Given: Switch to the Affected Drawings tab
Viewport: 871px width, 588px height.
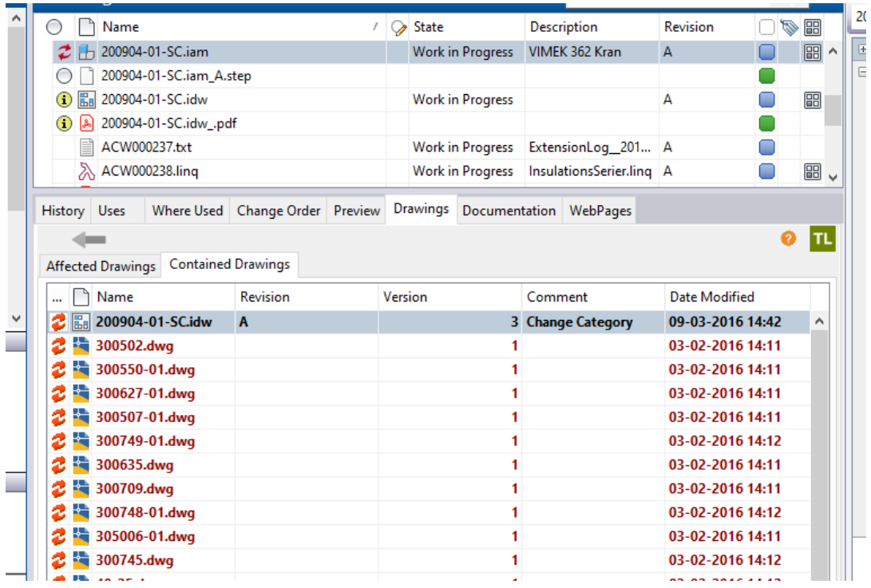Looking at the screenshot, I should tap(101, 266).
